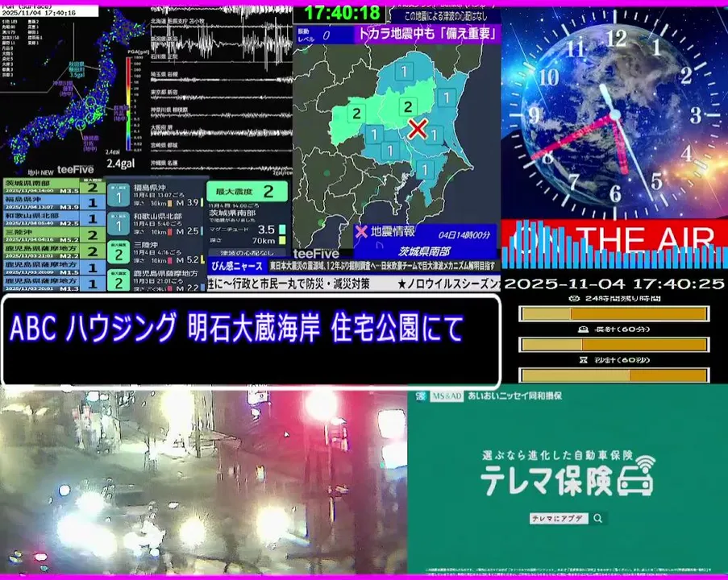
Task: Click the car icon in テレマ保険 ad
Action: click(x=636, y=477)
